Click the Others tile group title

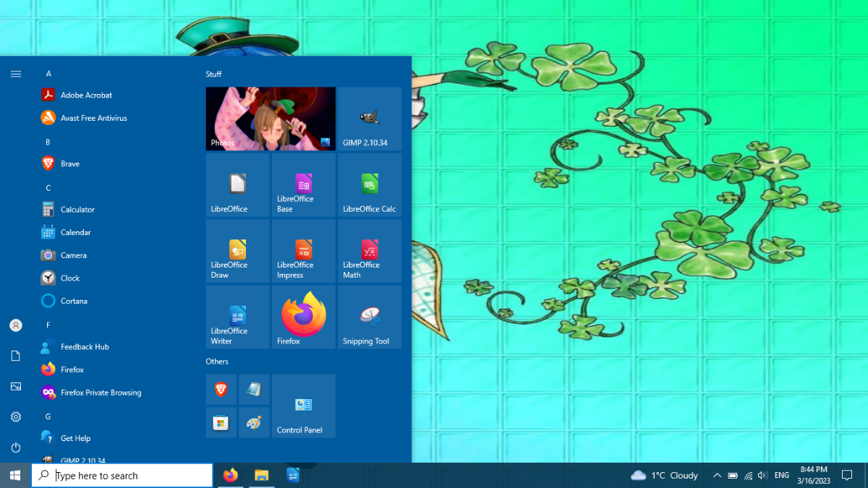pos(217,361)
